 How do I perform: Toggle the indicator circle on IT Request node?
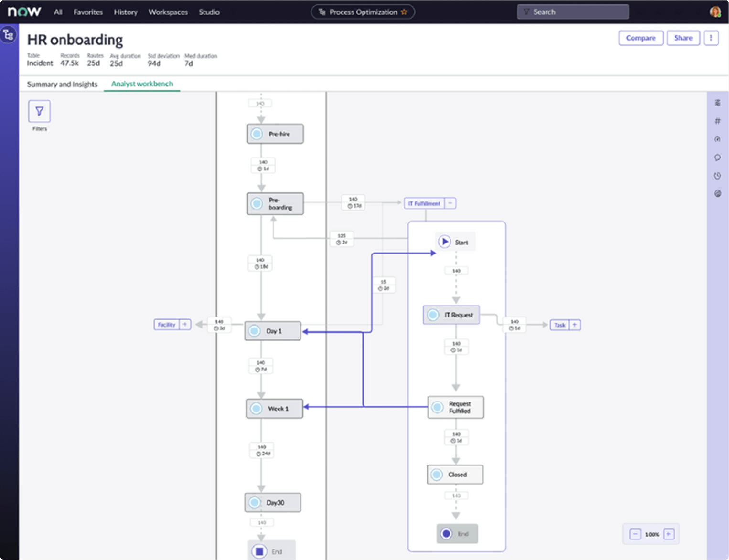(434, 315)
